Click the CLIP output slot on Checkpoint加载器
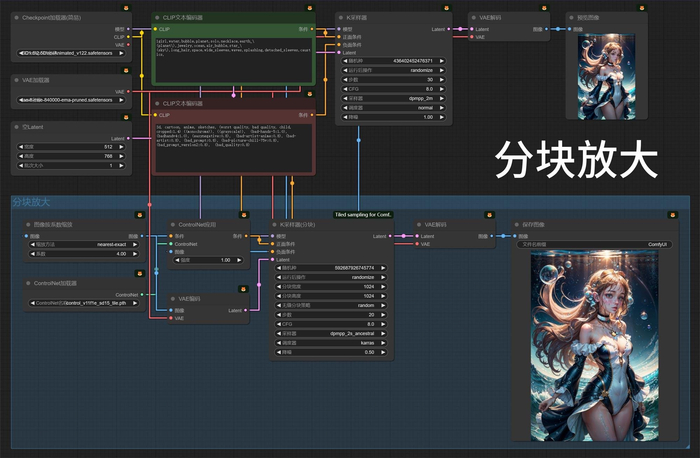This screenshot has width=700, height=458. click(x=129, y=37)
